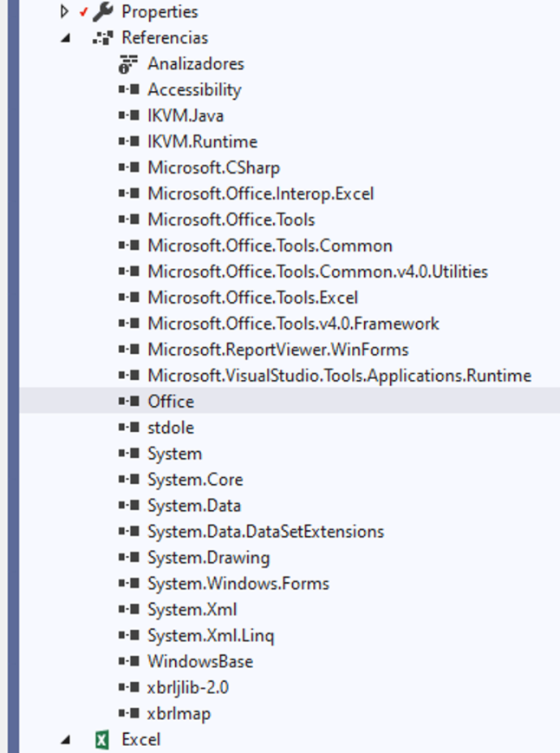Viewport: 560px width, 753px height.
Task: Click the assembly icon beside System.Core
Action: [128, 480]
